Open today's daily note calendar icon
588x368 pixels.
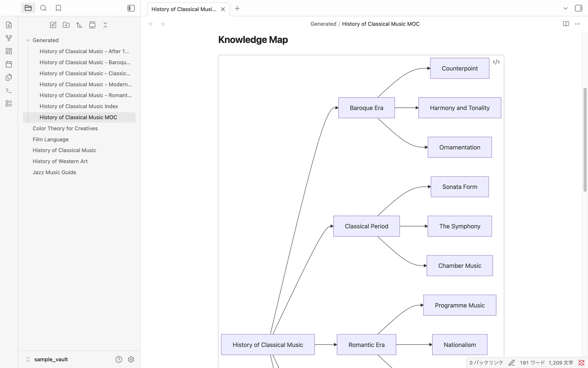tap(9, 64)
